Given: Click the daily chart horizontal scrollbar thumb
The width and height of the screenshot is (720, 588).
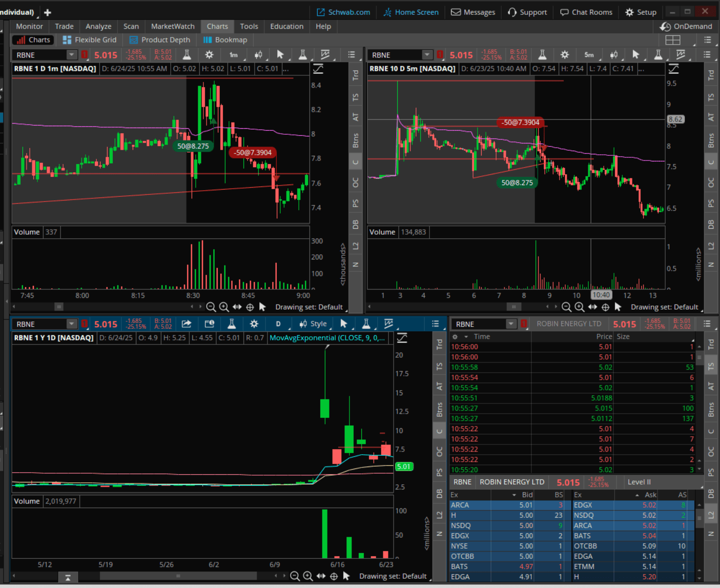Looking at the screenshot, I should coord(178,576).
